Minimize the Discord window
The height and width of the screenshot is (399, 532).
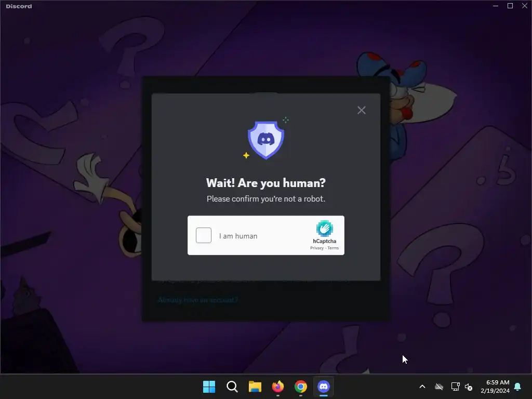click(x=495, y=6)
